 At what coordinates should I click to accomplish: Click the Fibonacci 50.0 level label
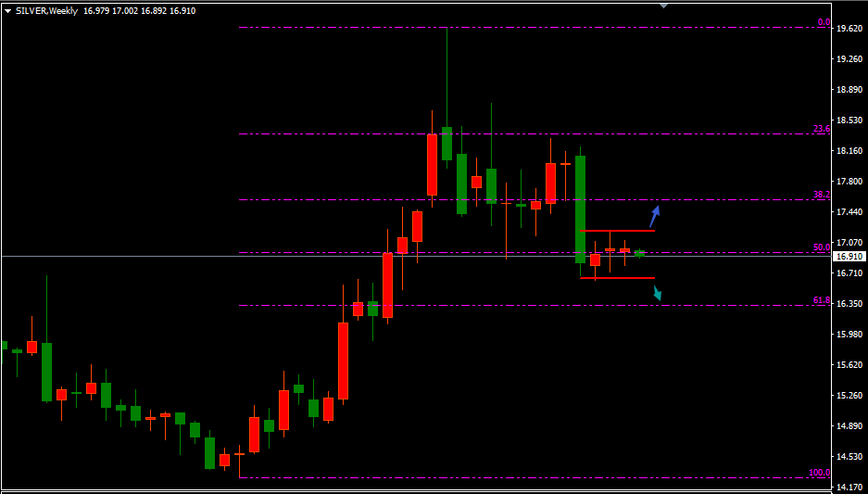pyautogui.click(x=822, y=247)
